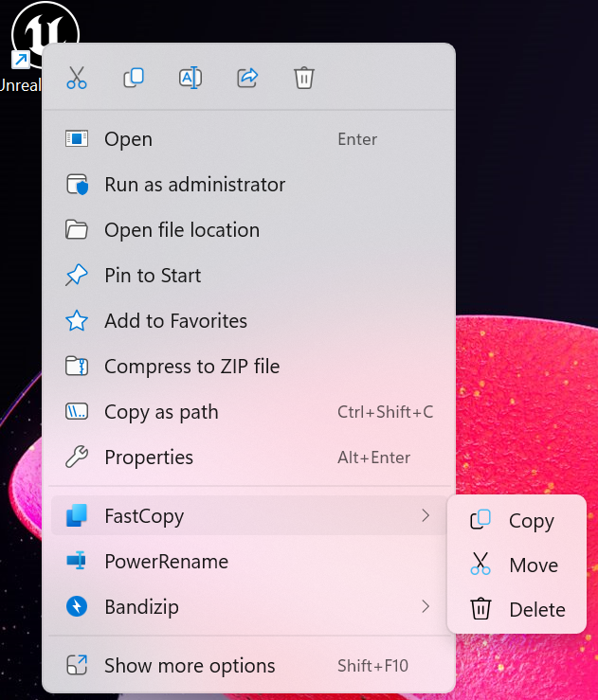This screenshot has height=700, width=598.
Task: Expand the FastCopy submenu arrow
Action: click(x=426, y=515)
